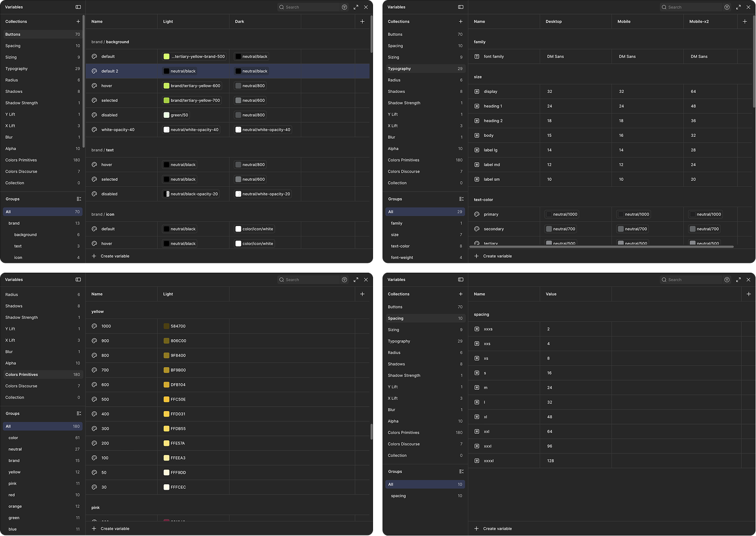The image size is (756, 536).
Task: Click the brand/tertiary-yellow-700 color chip
Action: (x=192, y=100)
